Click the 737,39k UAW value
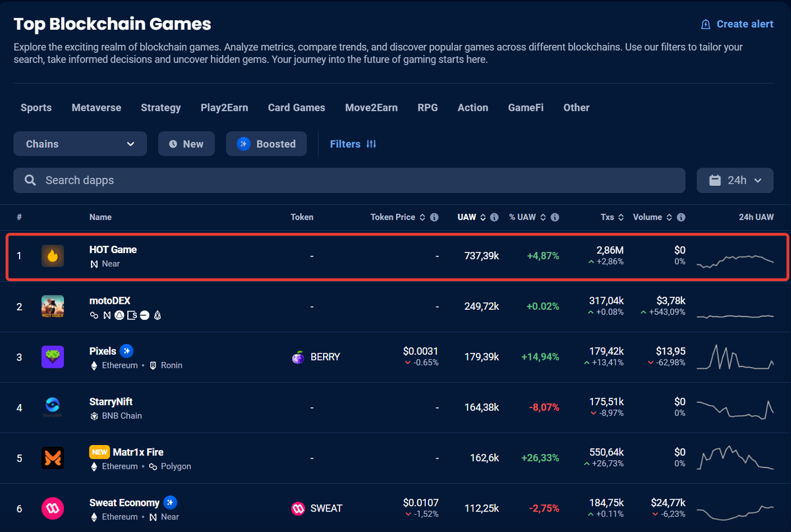791x532 pixels. (x=482, y=256)
